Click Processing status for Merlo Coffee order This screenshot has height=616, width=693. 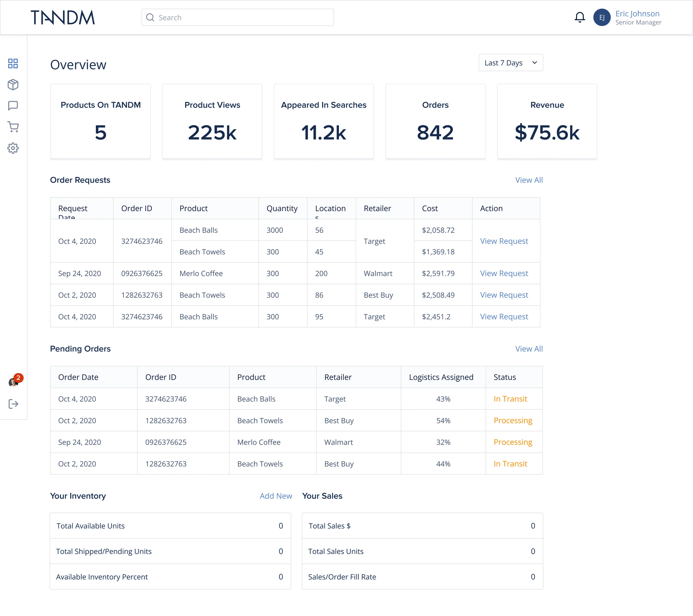[513, 442]
